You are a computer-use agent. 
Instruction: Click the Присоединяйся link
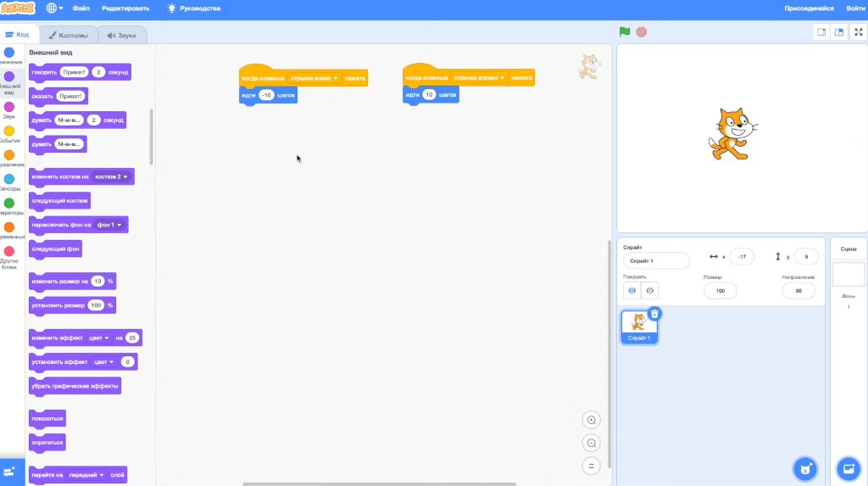(x=809, y=8)
